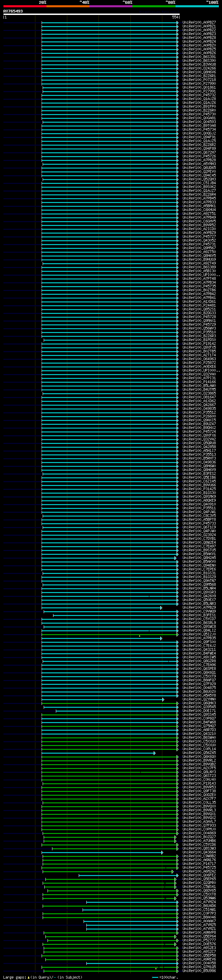Viewport: 222px width, 980px height.
Task: Click the UniRef100_A7PB29 label
Action: coord(199,608)
